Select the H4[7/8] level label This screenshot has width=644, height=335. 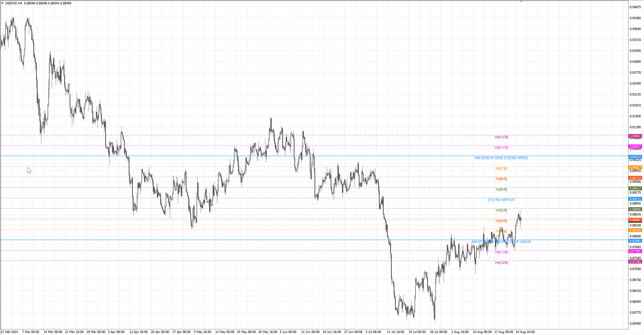tap(501, 168)
